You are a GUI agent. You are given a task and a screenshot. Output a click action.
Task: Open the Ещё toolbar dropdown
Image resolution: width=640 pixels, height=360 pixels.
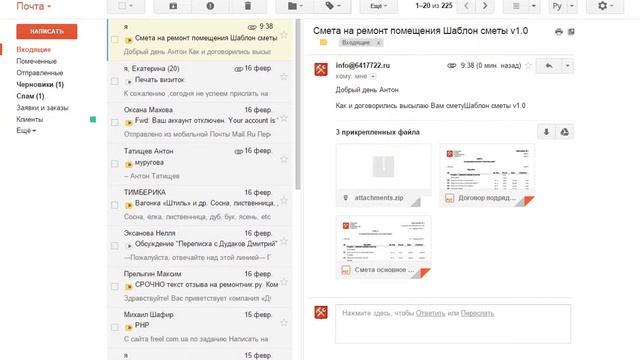pyautogui.click(x=379, y=6)
